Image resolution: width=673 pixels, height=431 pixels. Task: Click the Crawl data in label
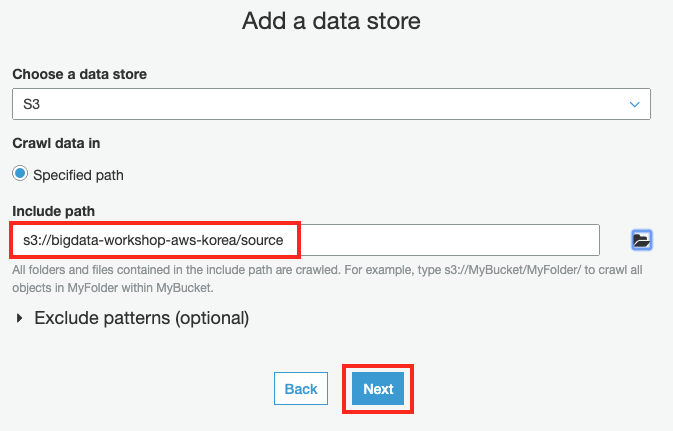(56, 143)
